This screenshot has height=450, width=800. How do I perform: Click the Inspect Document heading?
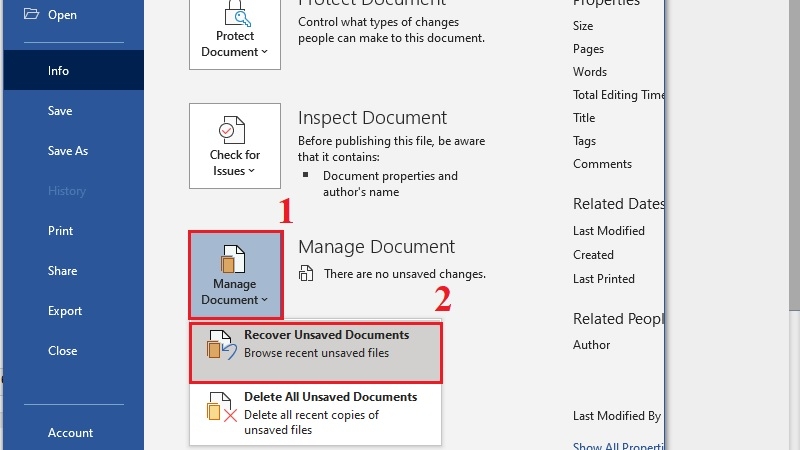372,118
